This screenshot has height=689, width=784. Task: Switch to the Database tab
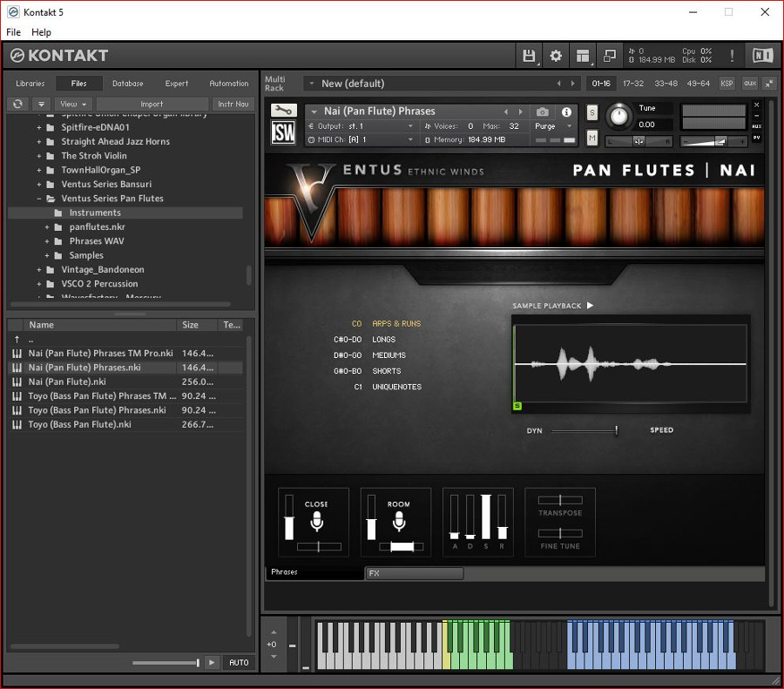click(128, 84)
